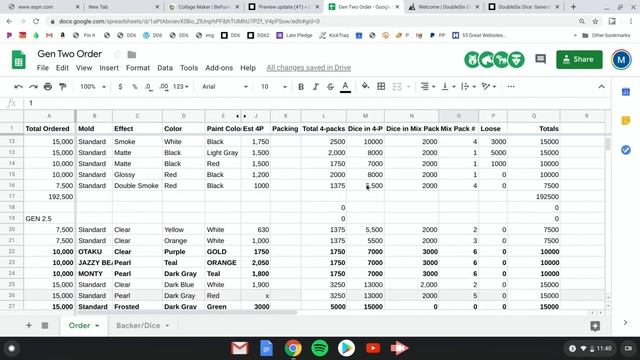Open zoom level 100% dropdown
The height and width of the screenshot is (360, 640).
pos(93,87)
